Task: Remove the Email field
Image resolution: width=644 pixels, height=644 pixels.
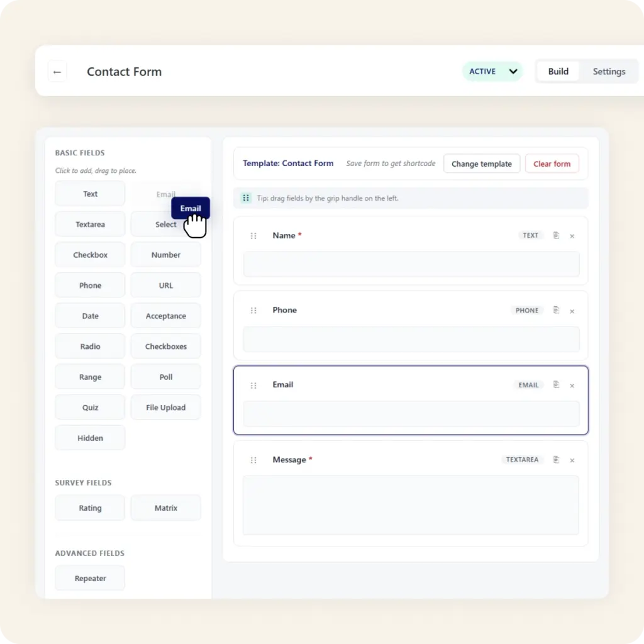Action: (x=572, y=386)
